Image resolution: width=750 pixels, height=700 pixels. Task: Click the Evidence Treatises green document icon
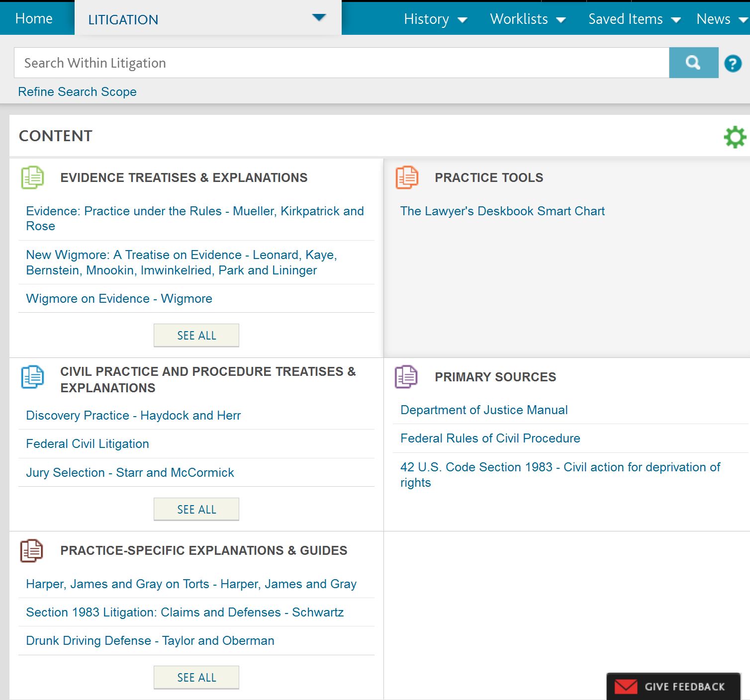click(x=32, y=177)
